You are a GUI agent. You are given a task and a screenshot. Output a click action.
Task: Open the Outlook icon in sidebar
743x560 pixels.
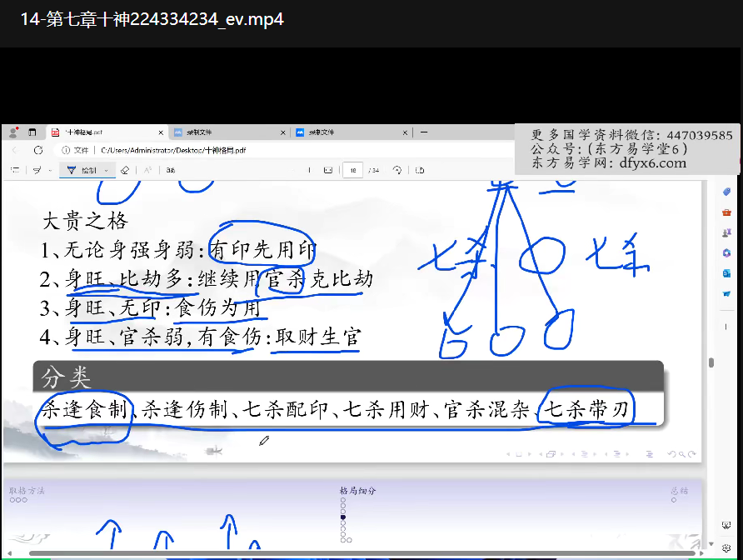[x=727, y=273]
